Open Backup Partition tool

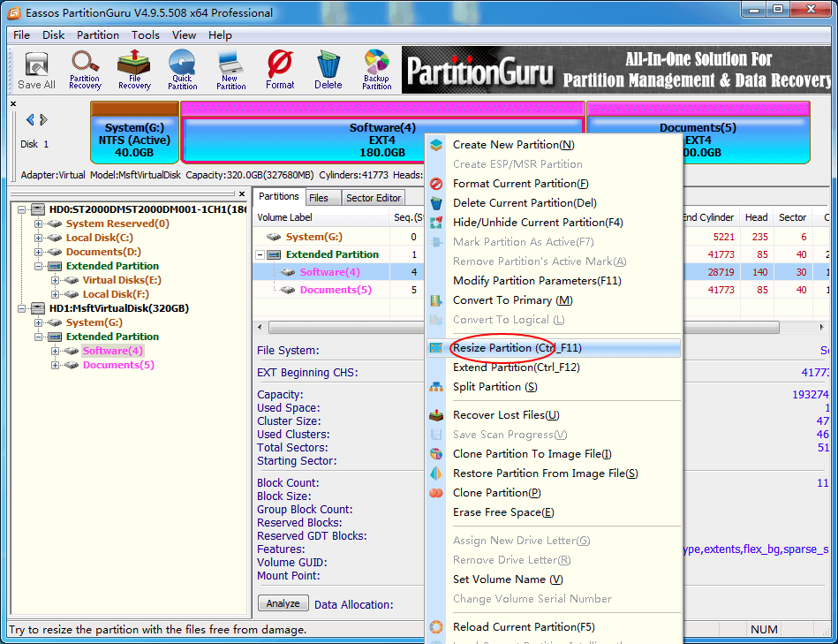tap(377, 70)
